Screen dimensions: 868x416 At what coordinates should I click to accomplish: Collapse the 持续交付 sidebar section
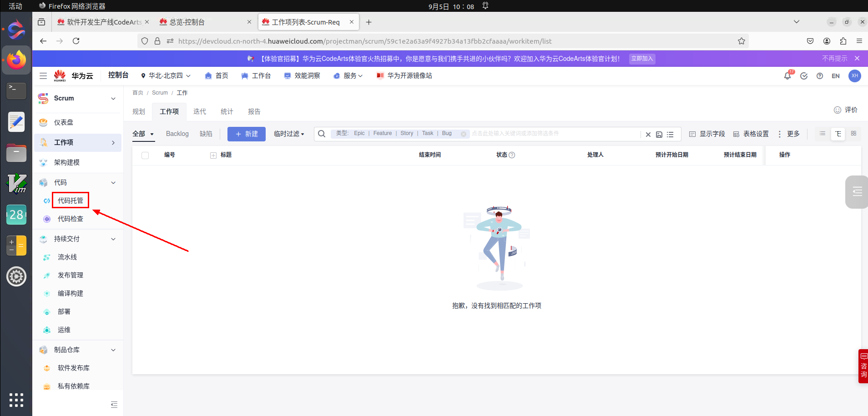pyautogui.click(x=113, y=239)
